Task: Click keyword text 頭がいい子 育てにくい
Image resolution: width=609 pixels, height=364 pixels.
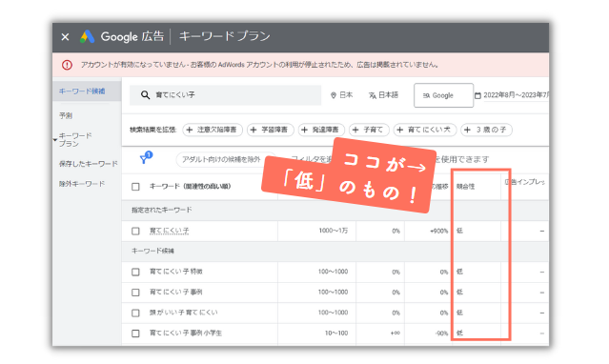Action: point(184,313)
